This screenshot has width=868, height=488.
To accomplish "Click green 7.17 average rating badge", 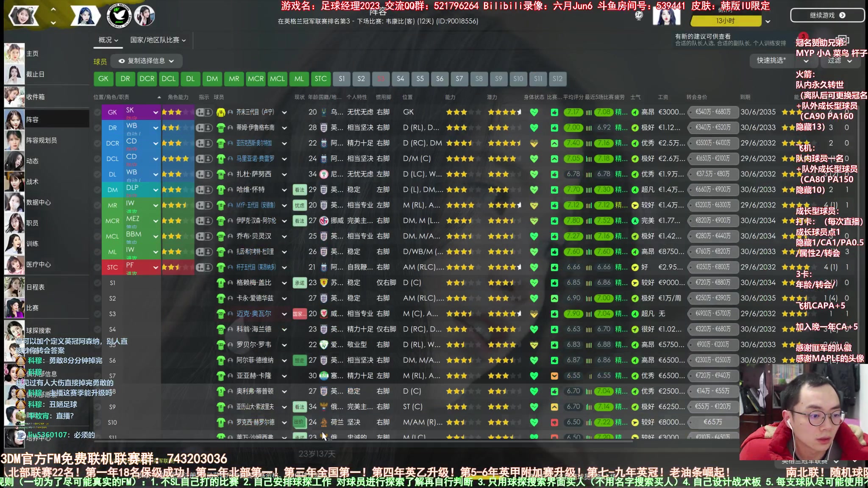I will click(x=573, y=112).
